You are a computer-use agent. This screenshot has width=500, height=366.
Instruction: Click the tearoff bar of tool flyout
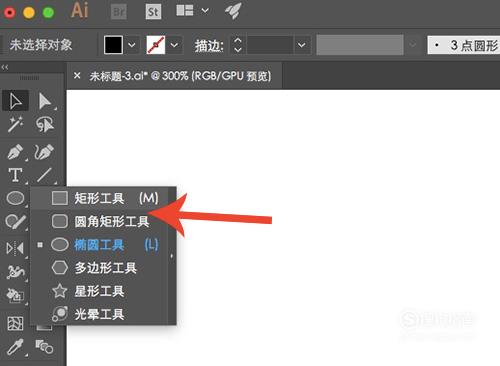[172, 256]
